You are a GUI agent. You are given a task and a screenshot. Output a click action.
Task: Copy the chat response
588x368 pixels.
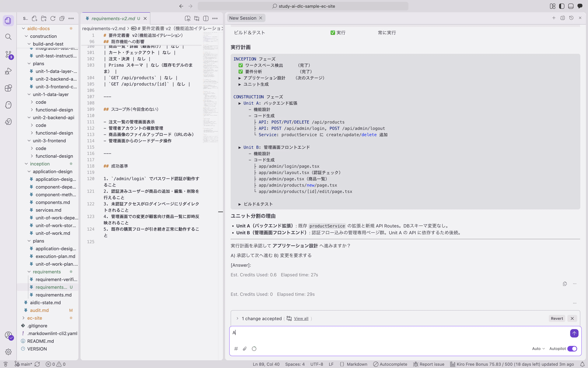click(565, 284)
